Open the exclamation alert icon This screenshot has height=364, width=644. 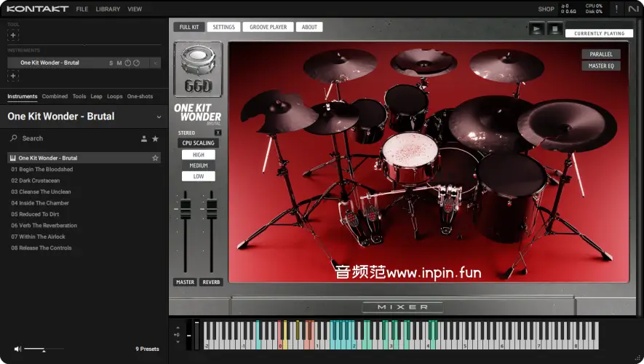[x=616, y=9]
